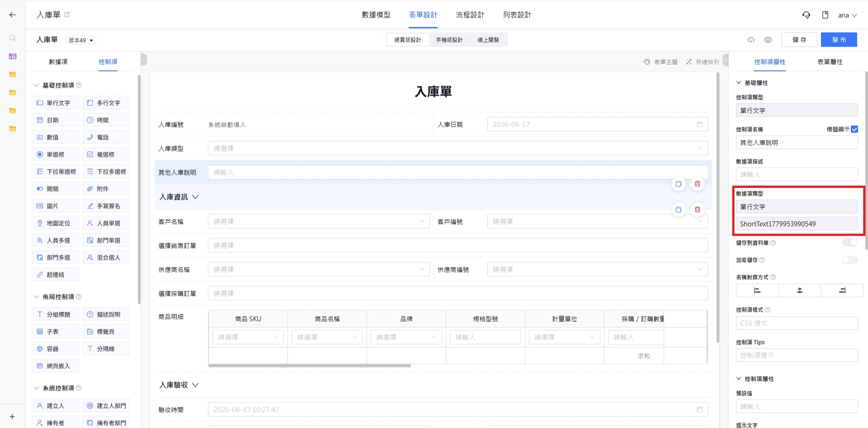This screenshot has height=428, width=868.
Task: Toggle the 標題顯示 checkbox
Action: pos(854,129)
